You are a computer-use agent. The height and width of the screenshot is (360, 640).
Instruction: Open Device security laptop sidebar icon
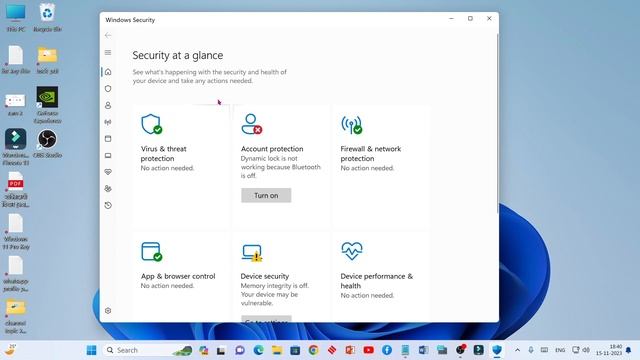[108, 156]
